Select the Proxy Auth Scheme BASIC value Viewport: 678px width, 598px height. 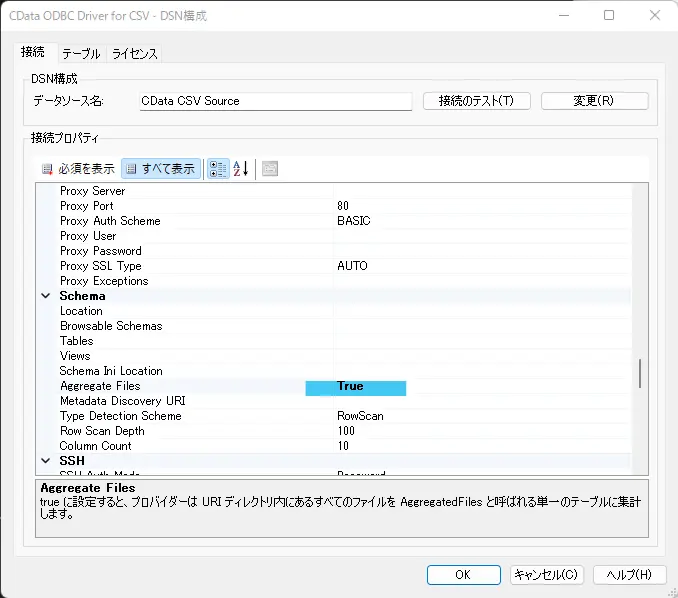coord(354,221)
